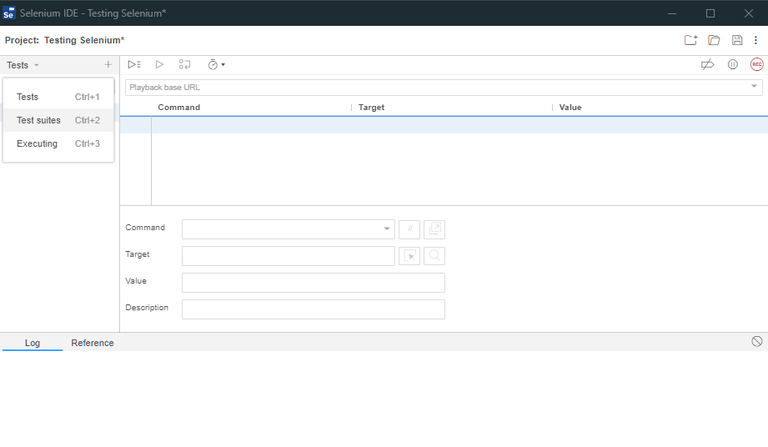Open the three-dot more menu
Viewport: 768px width, 447px height.
(x=756, y=40)
